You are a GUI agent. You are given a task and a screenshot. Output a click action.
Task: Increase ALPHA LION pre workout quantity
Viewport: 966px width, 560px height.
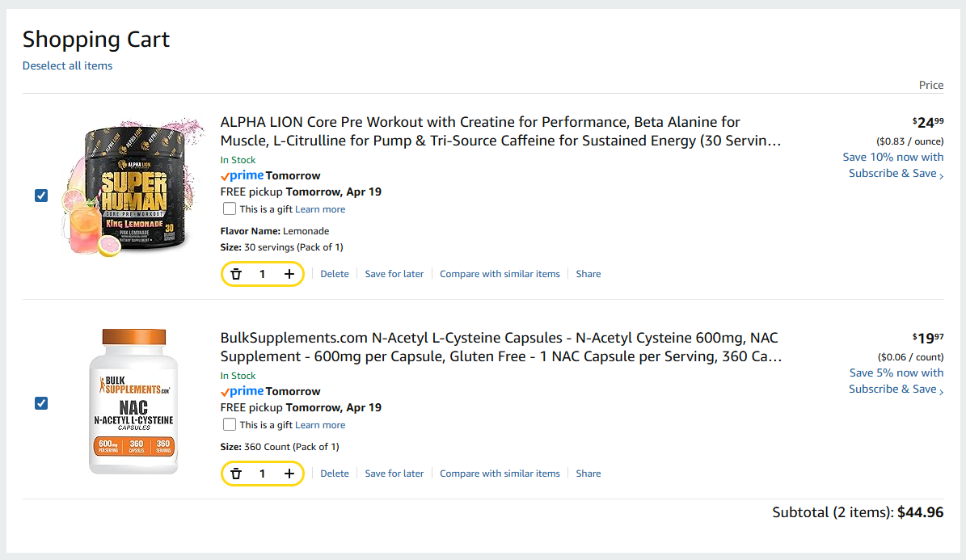click(x=289, y=274)
